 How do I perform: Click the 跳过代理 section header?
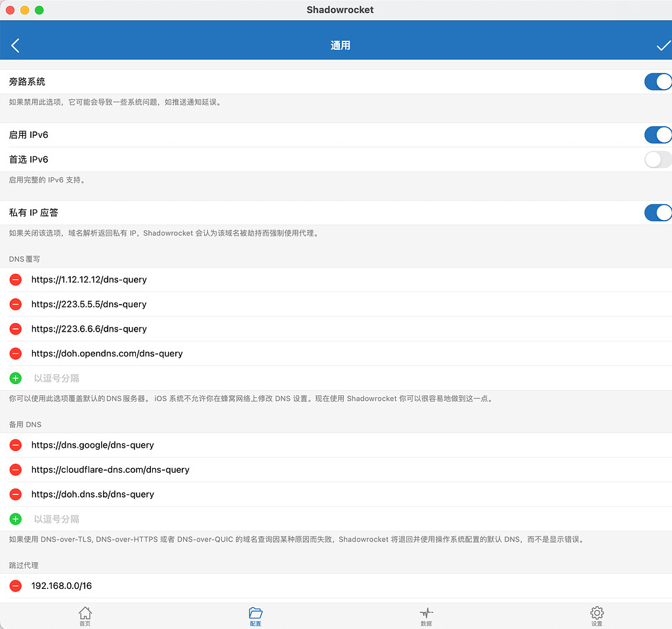(x=24, y=565)
